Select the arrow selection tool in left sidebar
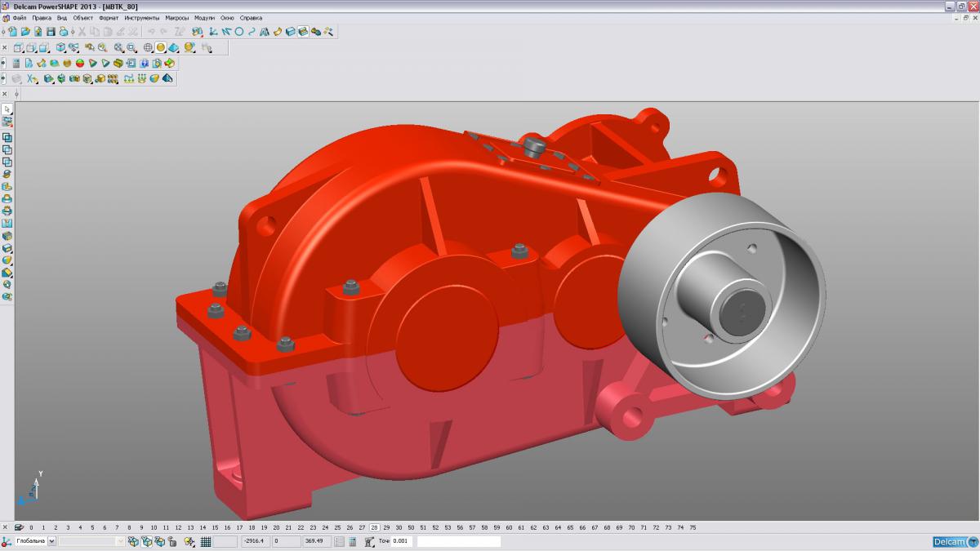Screen dimensions: 980x551 (7, 109)
